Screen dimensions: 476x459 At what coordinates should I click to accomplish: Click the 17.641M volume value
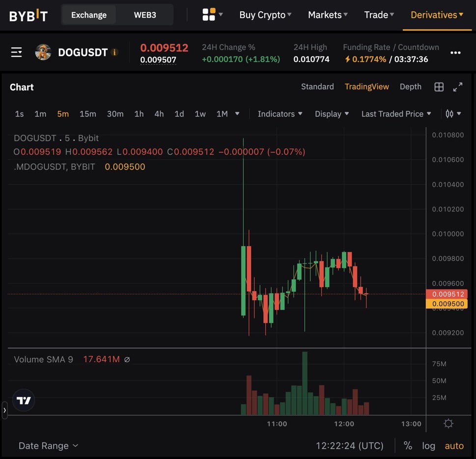(101, 359)
